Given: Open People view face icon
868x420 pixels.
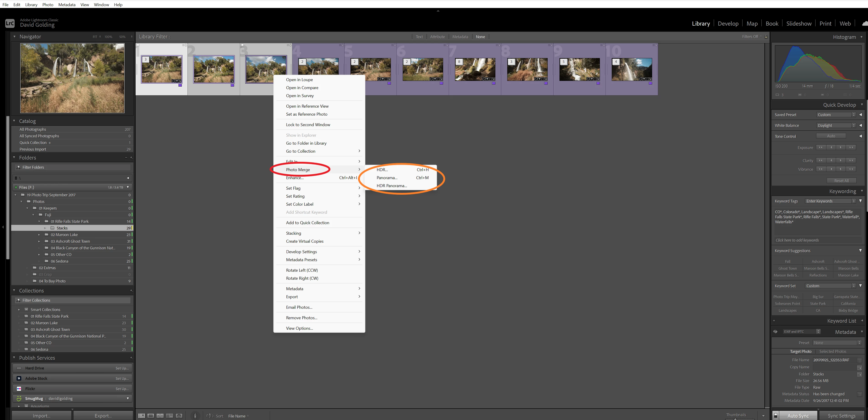Looking at the screenshot, I should [179, 416].
